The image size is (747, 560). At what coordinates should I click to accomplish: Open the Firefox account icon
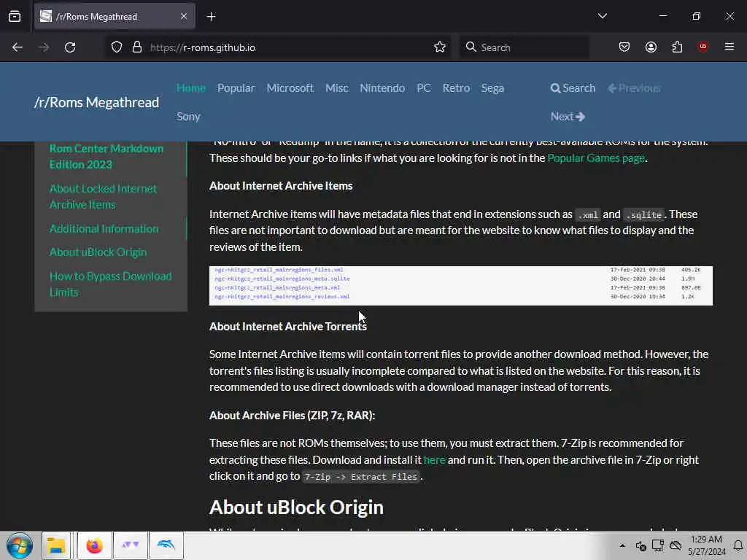coord(651,47)
